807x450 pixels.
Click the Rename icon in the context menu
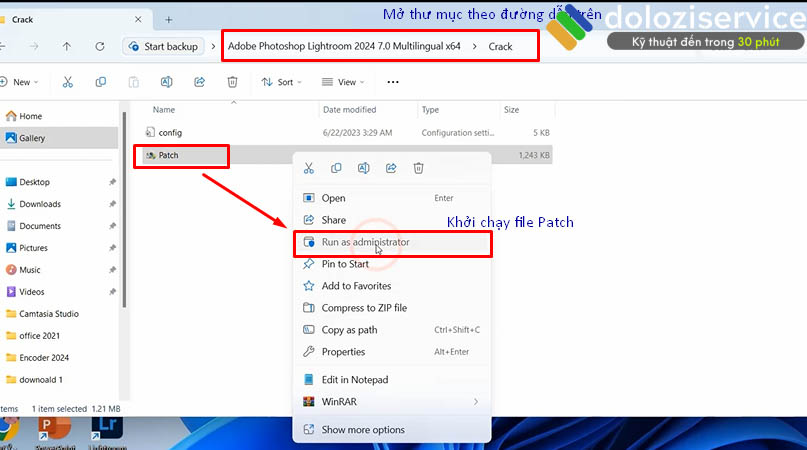point(364,168)
